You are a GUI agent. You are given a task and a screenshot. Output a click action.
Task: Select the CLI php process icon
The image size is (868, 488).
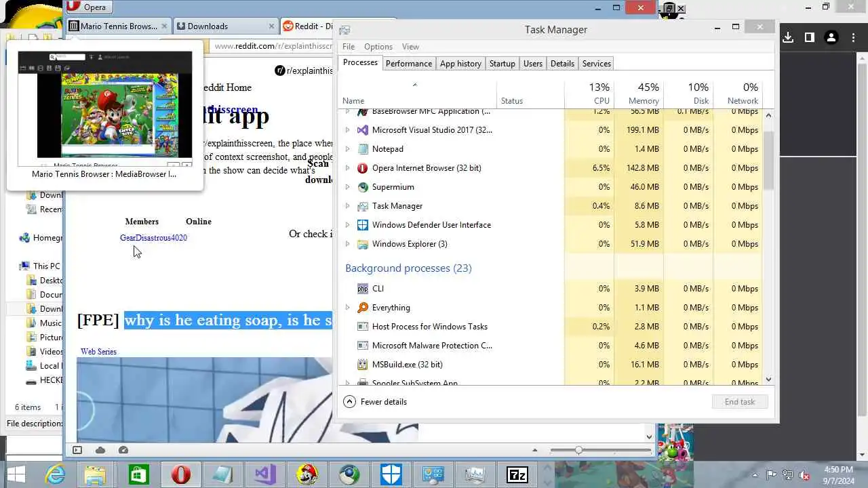(x=363, y=289)
